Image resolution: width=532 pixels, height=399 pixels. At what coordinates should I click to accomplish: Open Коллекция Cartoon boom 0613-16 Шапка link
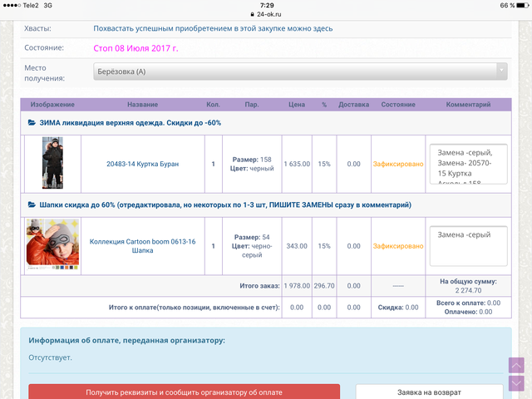pos(142,246)
